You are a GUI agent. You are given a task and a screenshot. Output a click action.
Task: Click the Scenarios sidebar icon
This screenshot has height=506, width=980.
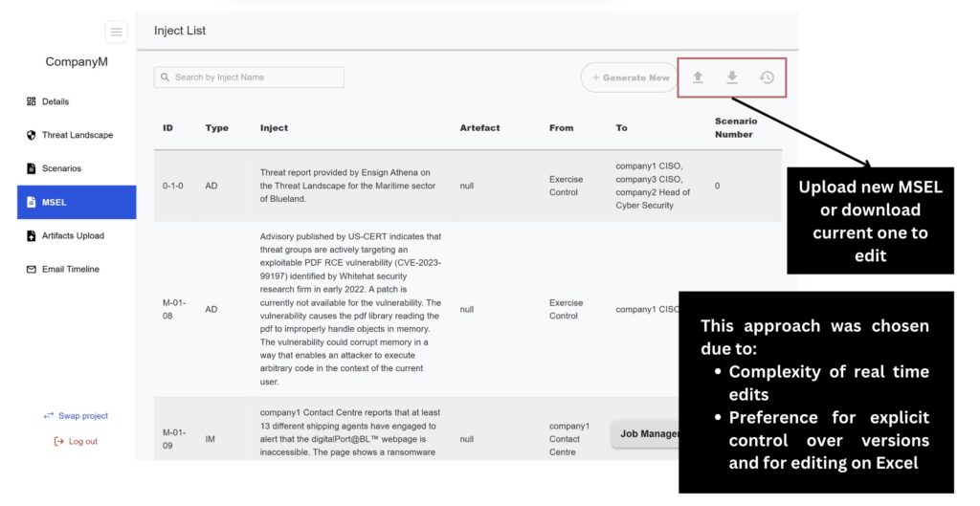click(31, 168)
